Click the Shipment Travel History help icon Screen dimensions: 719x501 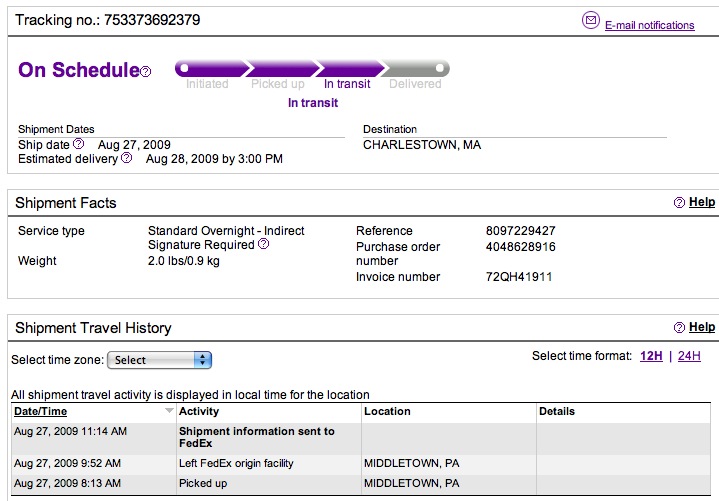pos(679,327)
